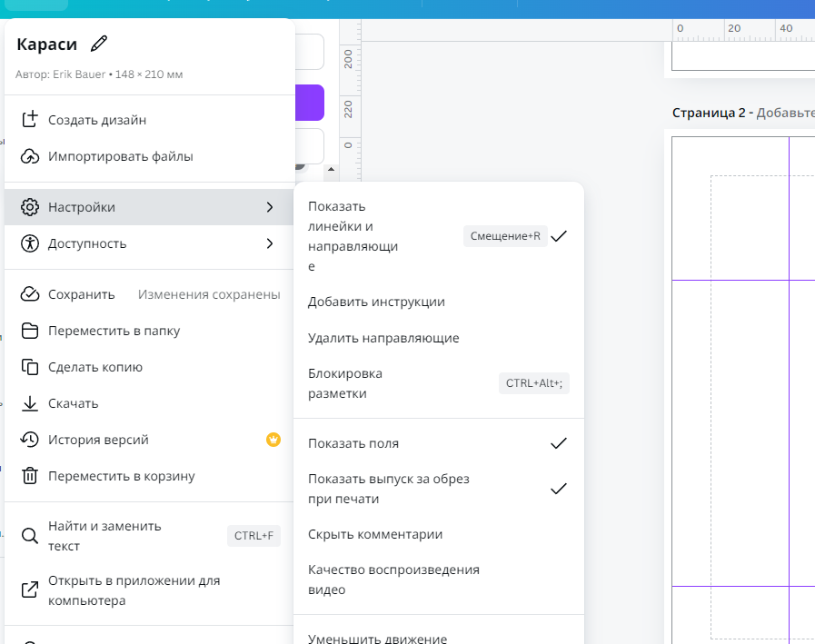Open Качество воспроизведения видео setting
Viewport: 815px width, 644px height.
393,580
